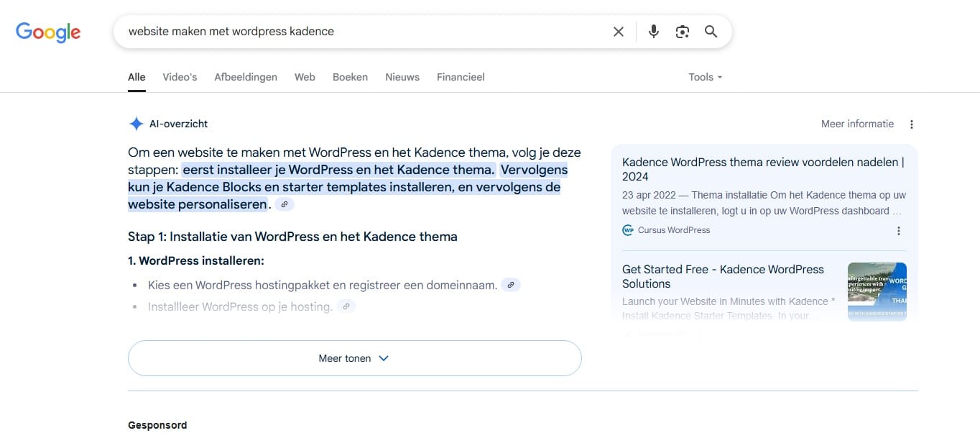The width and height of the screenshot is (980, 433).
Task: Submit search with the magnifying glass icon
Action: tap(711, 32)
